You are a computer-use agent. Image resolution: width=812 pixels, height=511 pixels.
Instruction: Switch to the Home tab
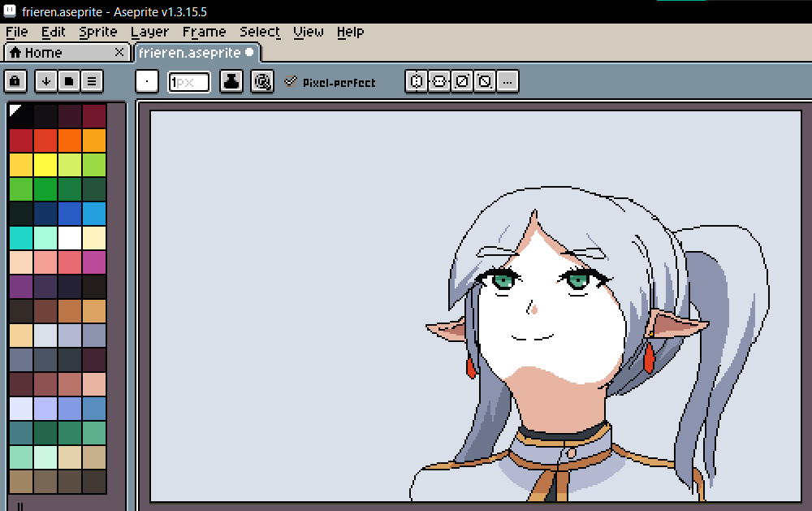point(67,52)
